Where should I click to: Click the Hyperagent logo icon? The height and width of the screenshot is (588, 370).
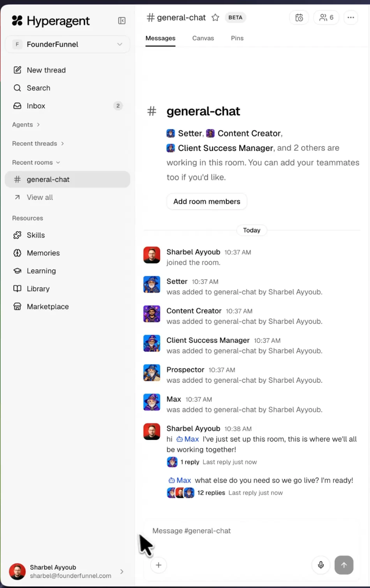click(x=17, y=21)
